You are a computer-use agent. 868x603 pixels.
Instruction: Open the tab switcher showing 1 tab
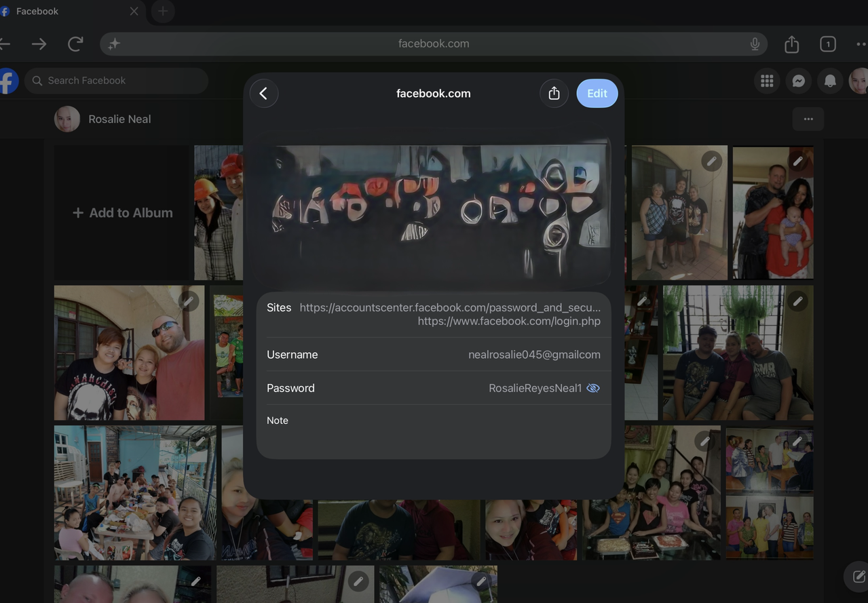click(827, 44)
